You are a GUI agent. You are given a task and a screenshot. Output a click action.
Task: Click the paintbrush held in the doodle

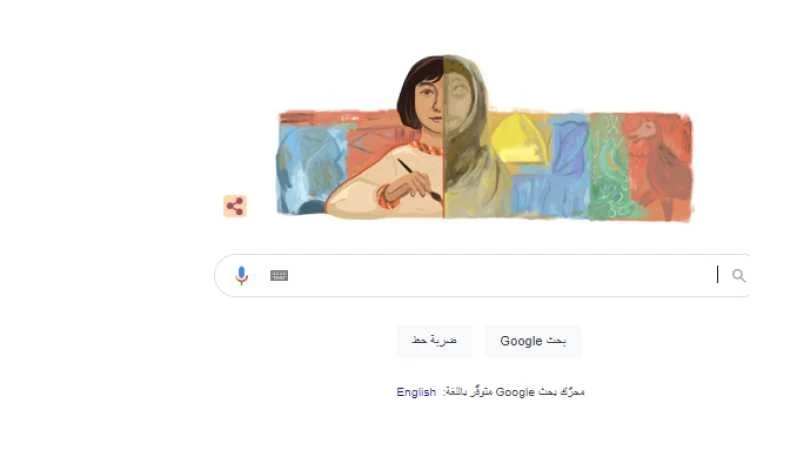[x=419, y=180]
